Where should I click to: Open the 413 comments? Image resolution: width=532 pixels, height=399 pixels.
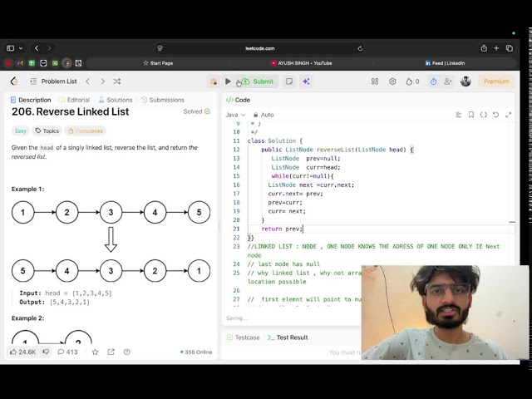click(67, 352)
